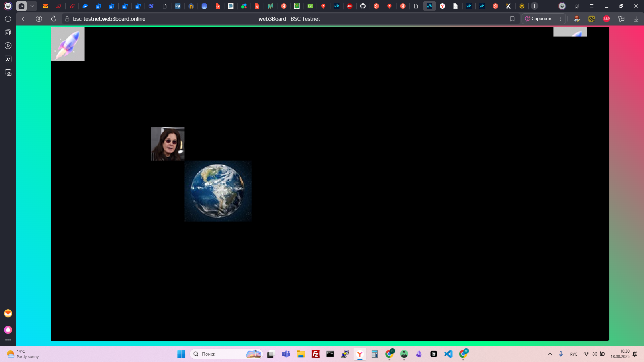Launch FileZilla from the taskbar

click(x=316, y=354)
